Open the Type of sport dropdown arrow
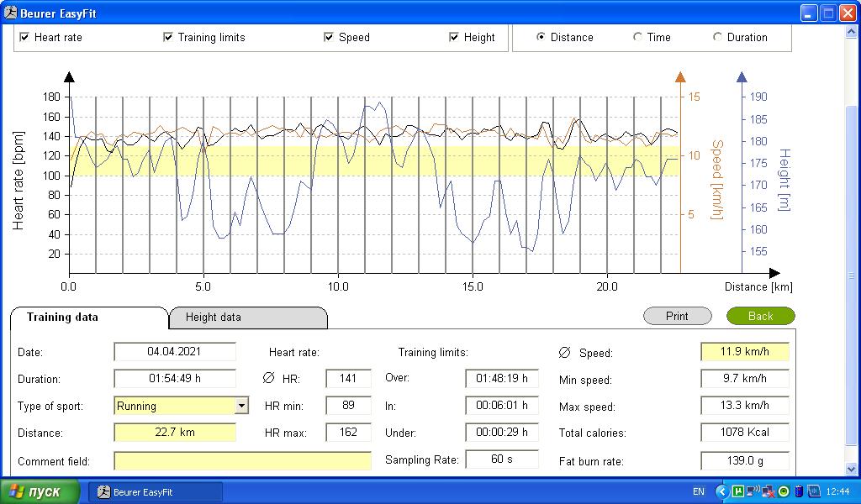This screenshot has width=861, height=504. [x=241, y=406]
